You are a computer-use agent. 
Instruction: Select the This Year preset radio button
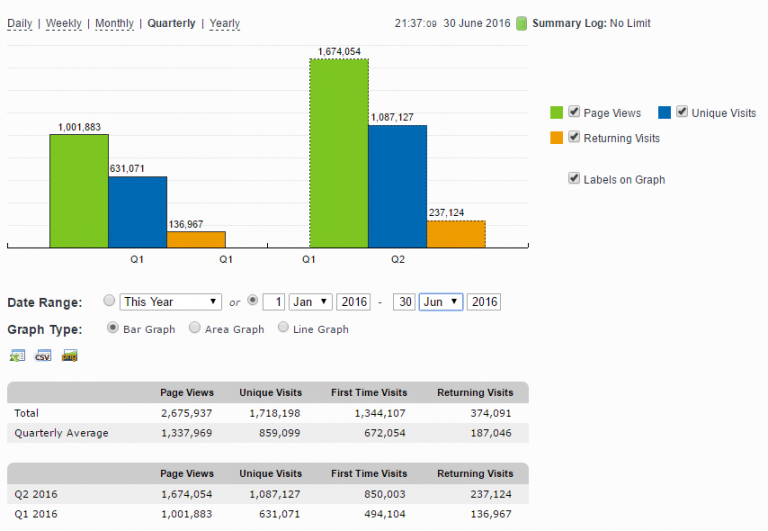[x=109, y=301]
